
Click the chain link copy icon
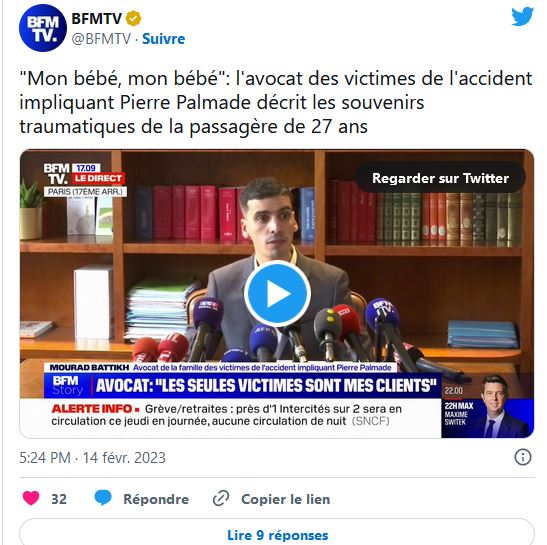pos(221,498)
